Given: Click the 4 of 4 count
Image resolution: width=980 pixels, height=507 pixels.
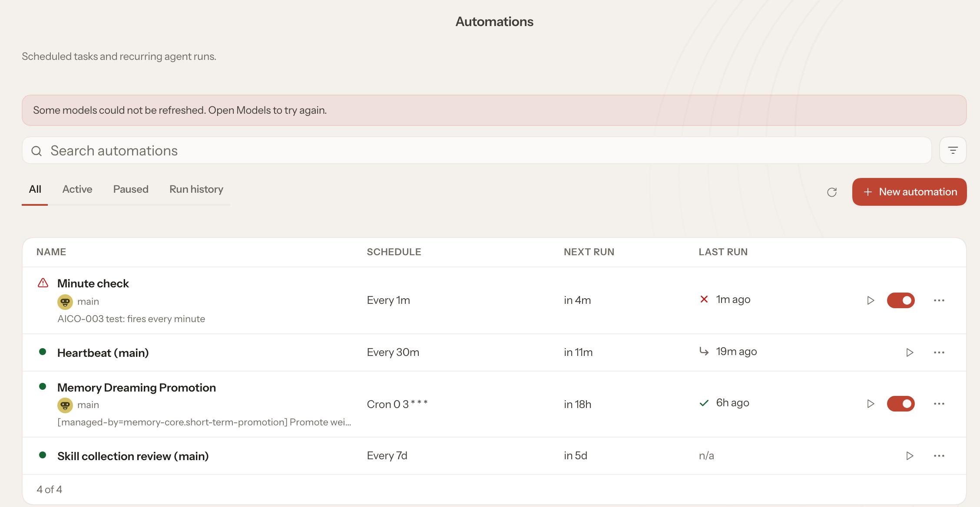Looking at the screenshot, I should pyautogui.click(x=50, y=490).
